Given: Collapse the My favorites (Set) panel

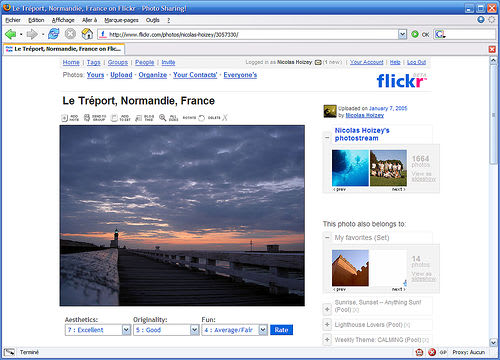Looking at the screenshot, I should tap(327, 238).
